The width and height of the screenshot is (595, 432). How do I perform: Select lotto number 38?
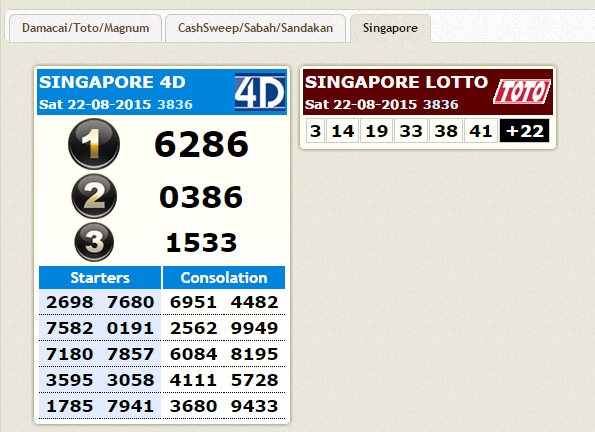click(446, 131)
